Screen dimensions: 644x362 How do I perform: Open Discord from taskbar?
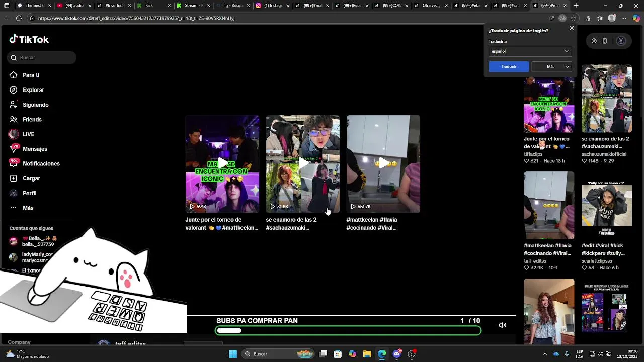point(397,354)
